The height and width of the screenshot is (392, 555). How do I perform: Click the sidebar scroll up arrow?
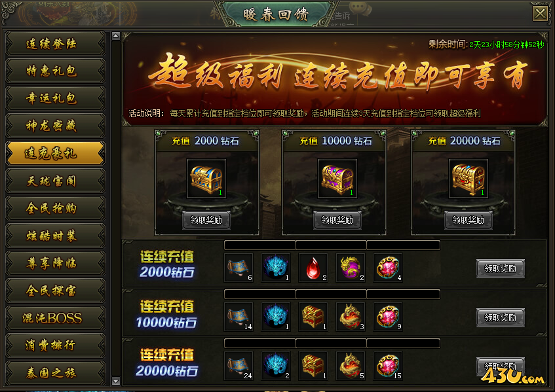click(116, 36)
